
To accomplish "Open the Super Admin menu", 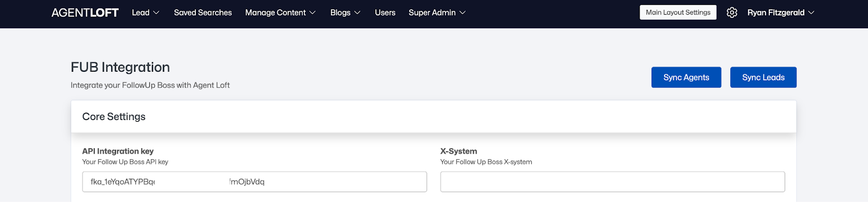I will 432,12.
